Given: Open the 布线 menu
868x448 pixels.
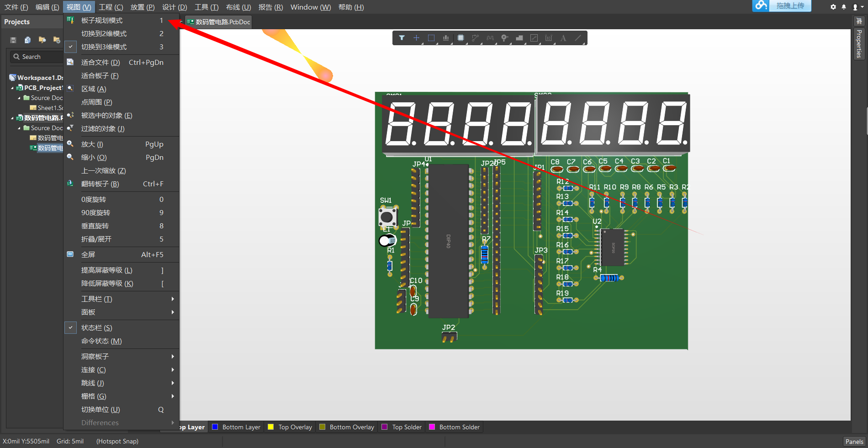Looking at the screenshot, I should tap(237, 7).
